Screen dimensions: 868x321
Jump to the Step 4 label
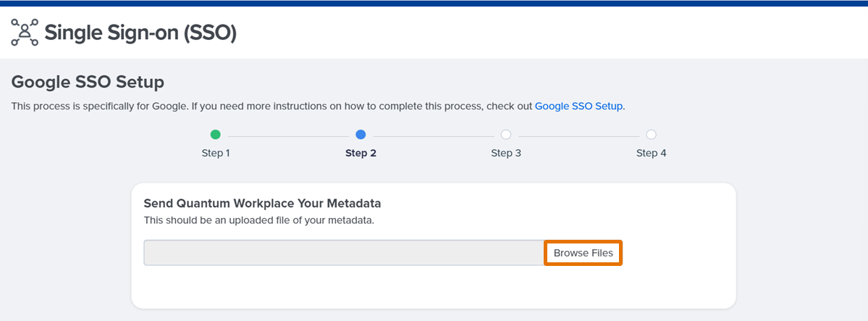(651, 154)
